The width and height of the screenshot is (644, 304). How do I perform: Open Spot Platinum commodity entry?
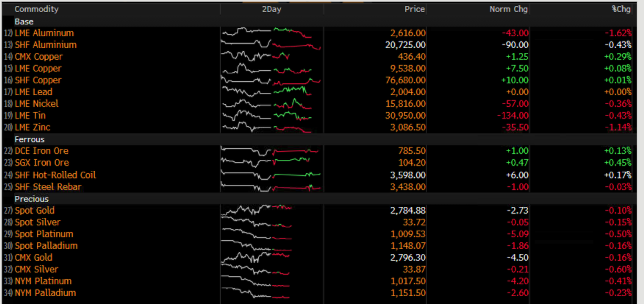point(44,235)
